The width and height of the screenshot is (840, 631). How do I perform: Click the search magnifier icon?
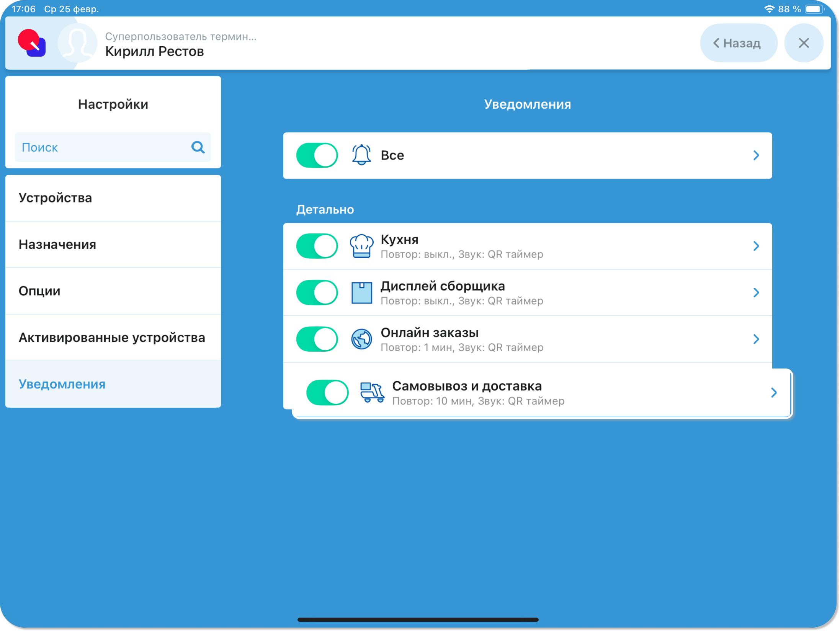point(198,147)
